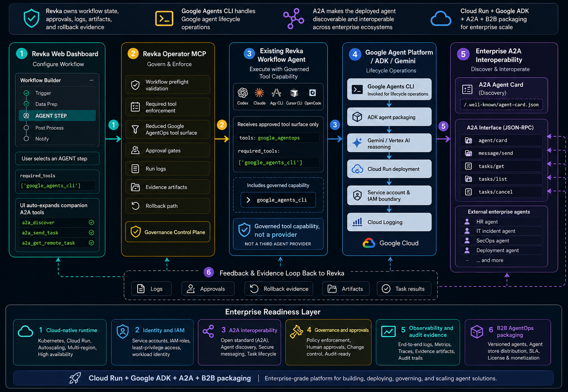Click the shield person icon in Service account & IAM boundary
This screenshot has height=392, width=568.
357,196
